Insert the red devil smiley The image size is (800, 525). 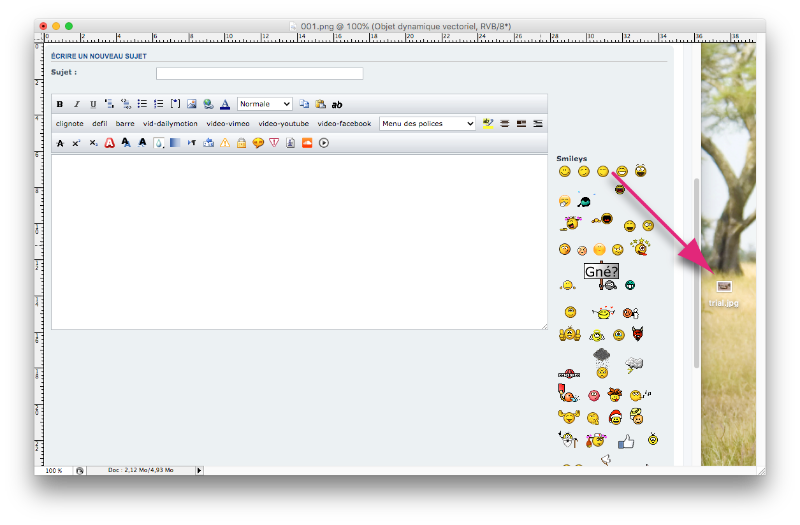[638, 333]
